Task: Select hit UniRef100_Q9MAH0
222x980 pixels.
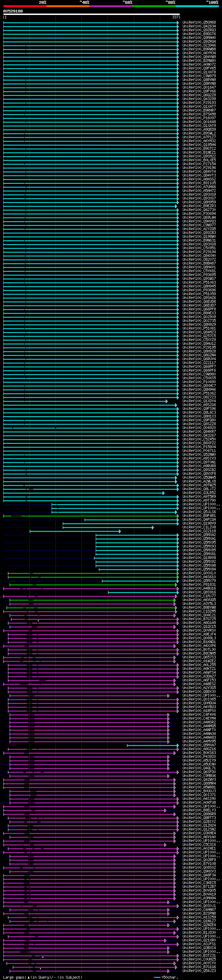Action: click(199, 38)
